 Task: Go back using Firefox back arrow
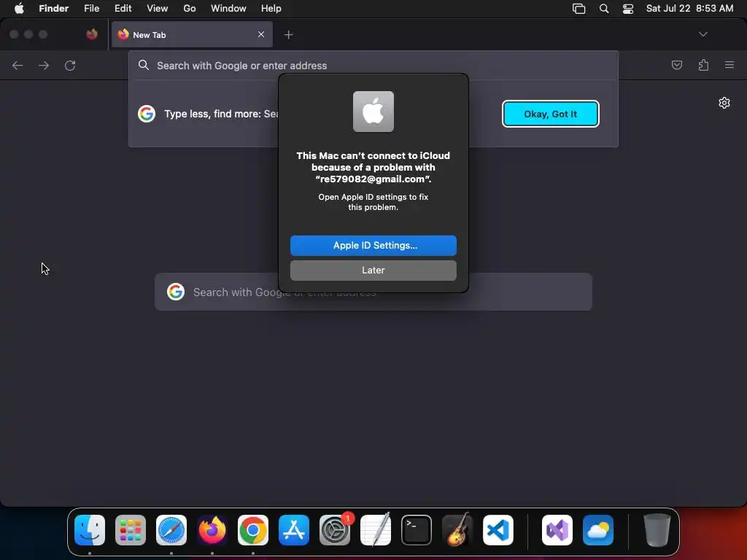click(18, 65)
